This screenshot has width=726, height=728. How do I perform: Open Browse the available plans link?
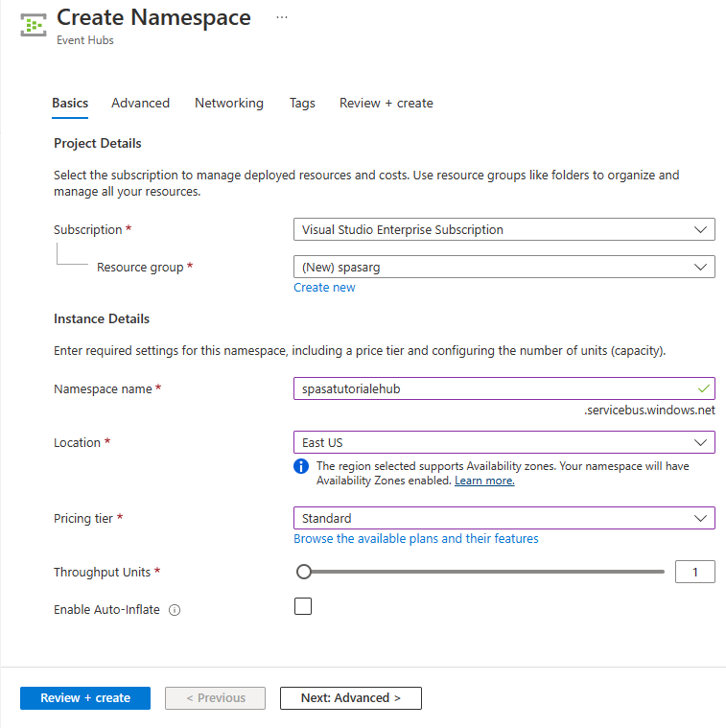(x=415, y=538)
